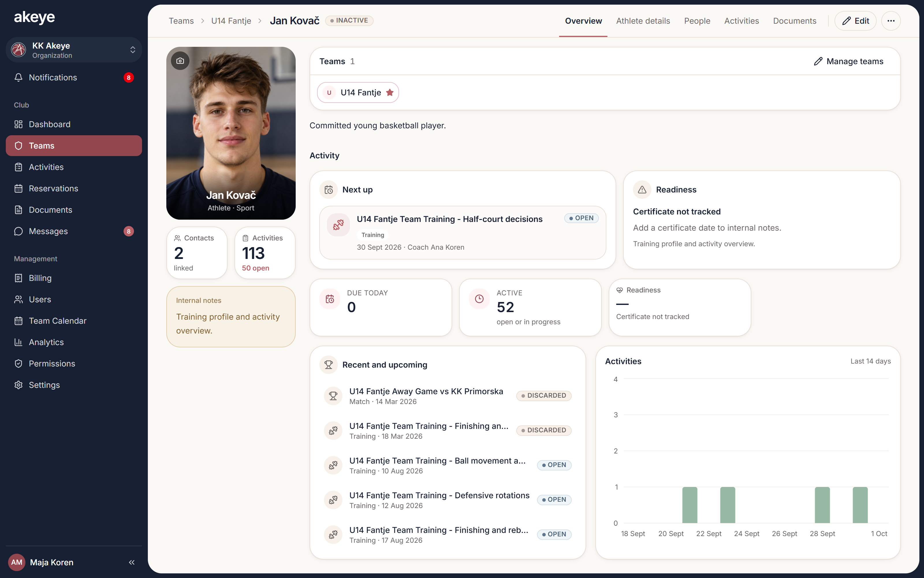Select the Teams sidebar item
The image size is (924, 578).
[74, 146]
